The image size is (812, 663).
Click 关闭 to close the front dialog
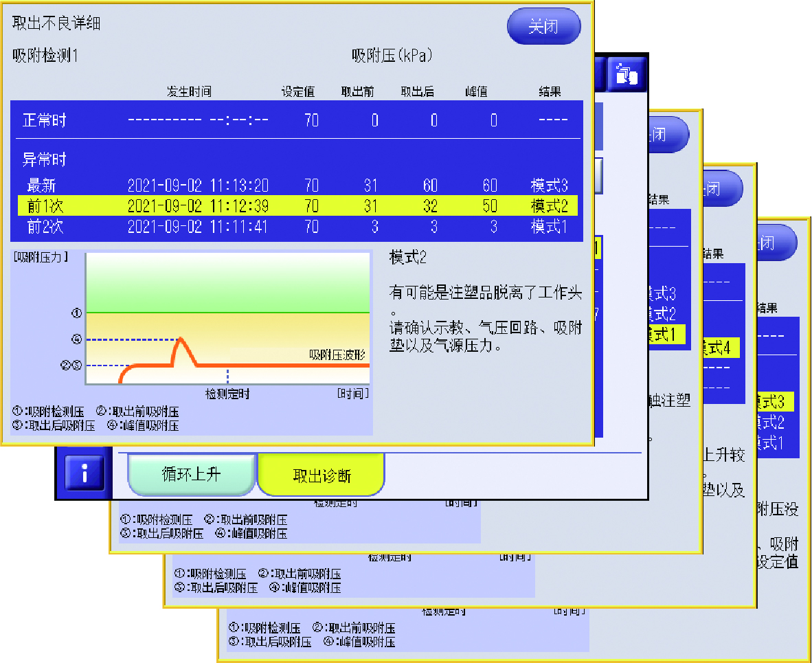(543, 25)
